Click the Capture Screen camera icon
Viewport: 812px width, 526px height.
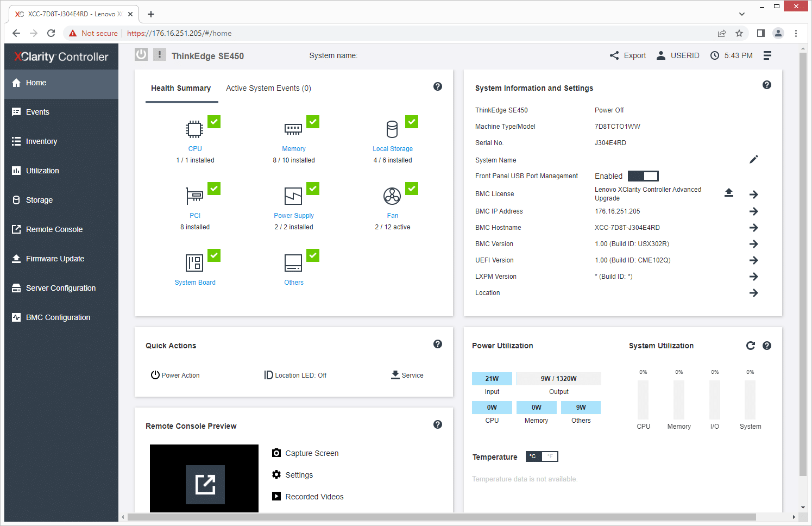(x=276, y=453)
